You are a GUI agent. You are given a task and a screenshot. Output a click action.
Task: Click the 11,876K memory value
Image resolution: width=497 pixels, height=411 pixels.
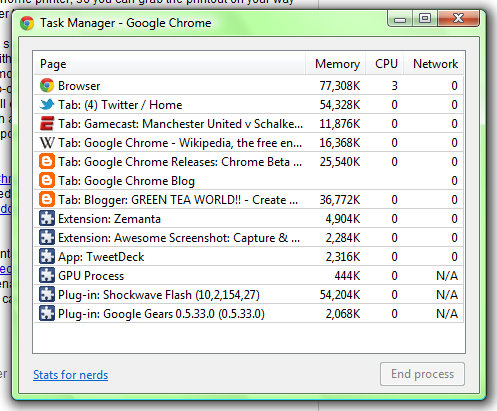340,124
